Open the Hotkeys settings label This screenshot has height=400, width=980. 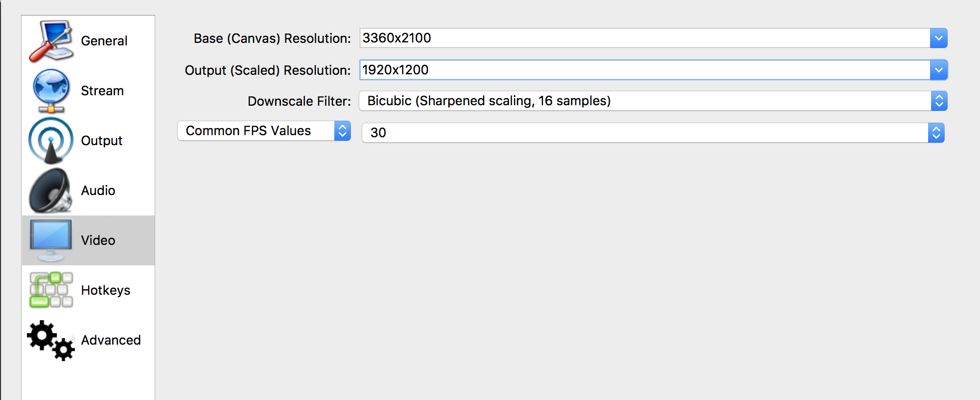click(106, 290)
